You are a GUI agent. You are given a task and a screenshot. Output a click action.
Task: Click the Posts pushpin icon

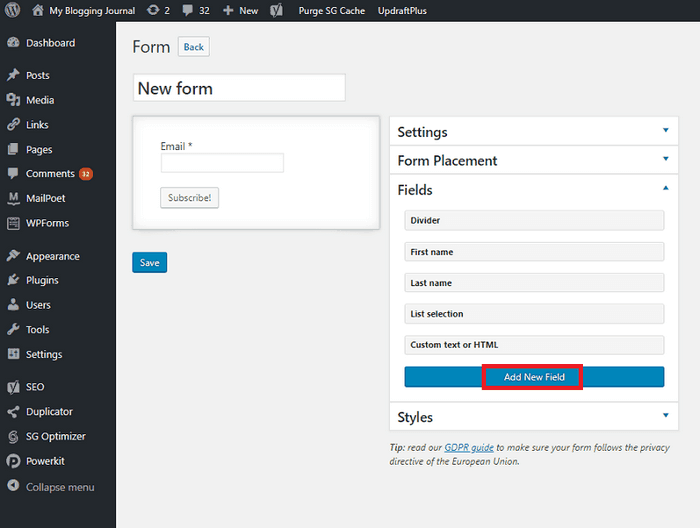(x=13, y=75)
